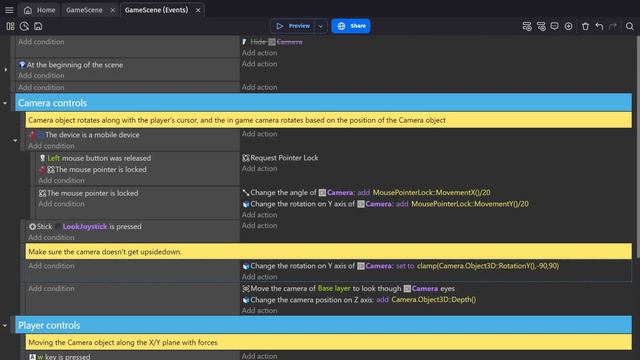Select the 'Make sure the camera doesn't get upsidedown' comment
This screenshot has height=360, width=640.
click(329, 252)
